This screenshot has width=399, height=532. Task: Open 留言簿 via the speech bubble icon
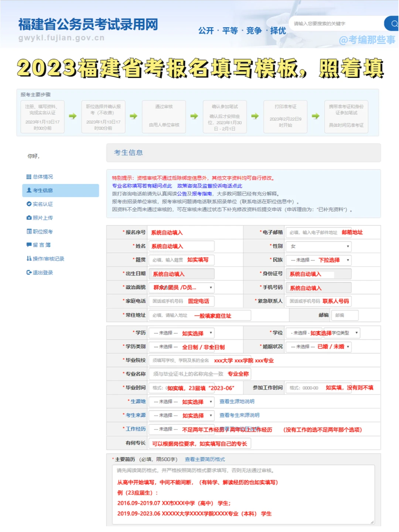(x=29, y=245)
